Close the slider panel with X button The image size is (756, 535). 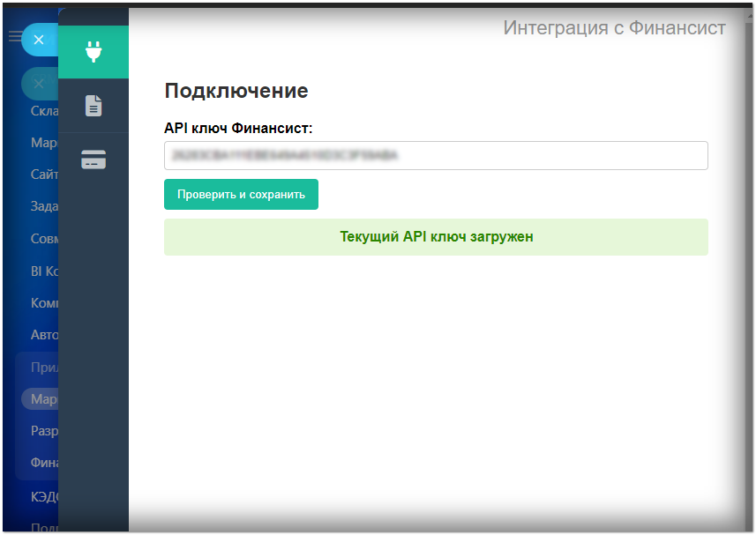coord(39,40)
